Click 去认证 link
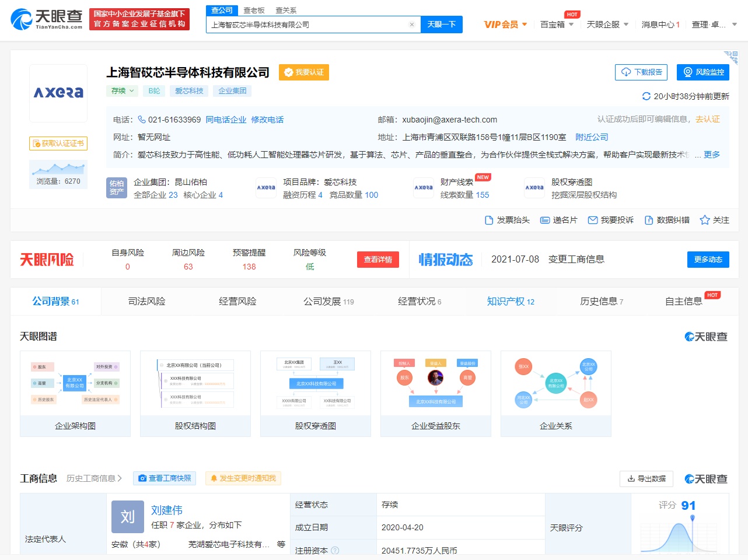The width and height of the screenshot is (748, 560). 708,119
